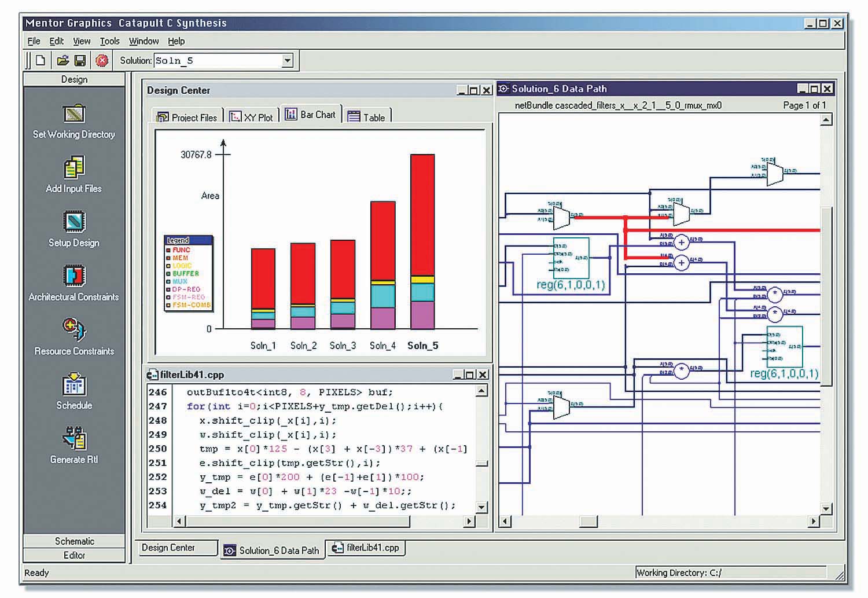868x598 pixels.
Task: Click up arrow of Data Path vertical scrollbar
Action: (826, 120)
